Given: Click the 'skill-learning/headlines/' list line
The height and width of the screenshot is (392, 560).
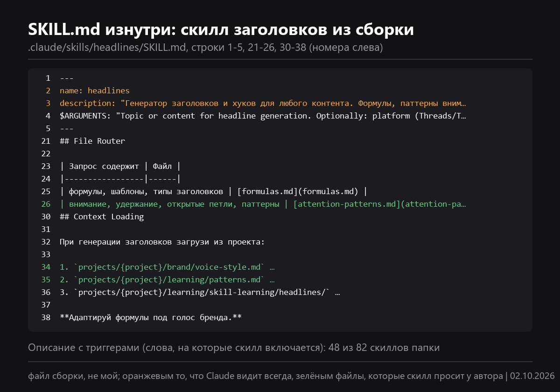Looking at the screenshot, I should pyautogui.click(x=200, y=292).
